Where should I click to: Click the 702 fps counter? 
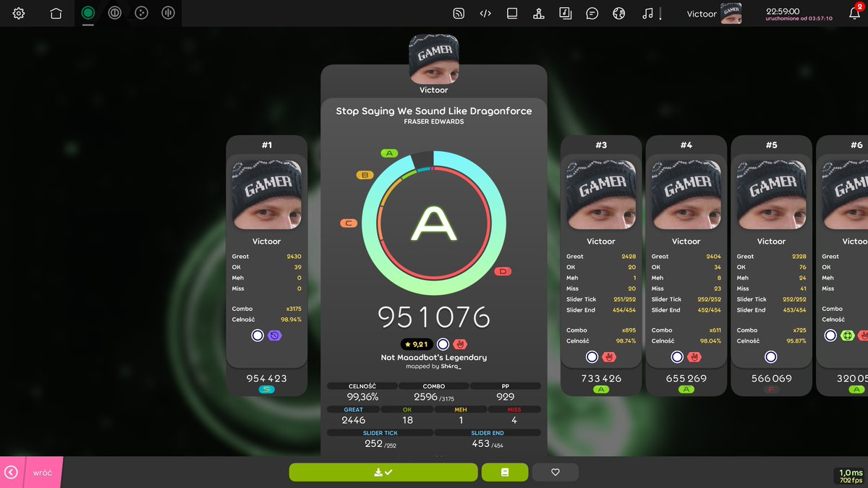point(851,480)
